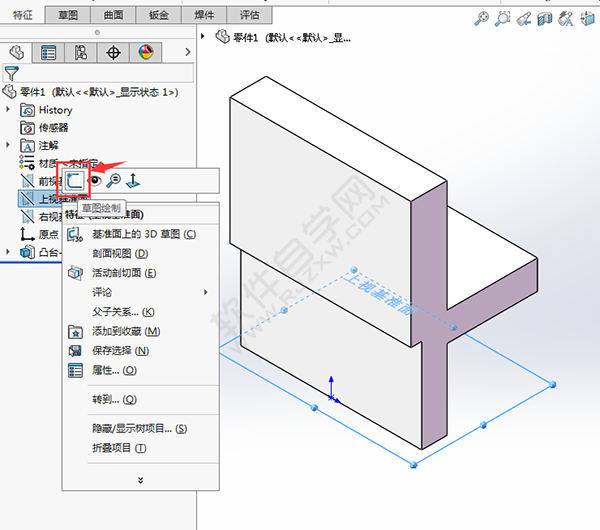
Task: Switch to the 曲面 ribbon tab
Action: coord(113,15)
